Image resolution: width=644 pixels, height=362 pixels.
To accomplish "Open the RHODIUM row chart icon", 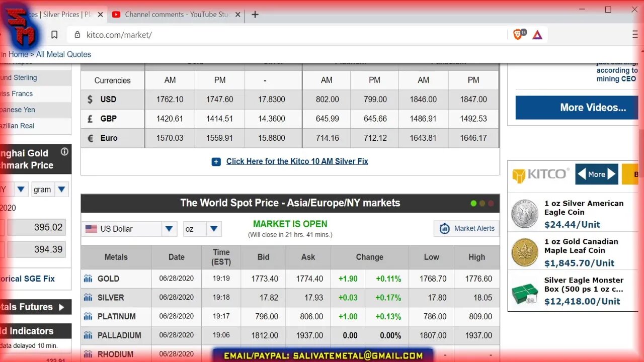I will click(x=88, y=354).
